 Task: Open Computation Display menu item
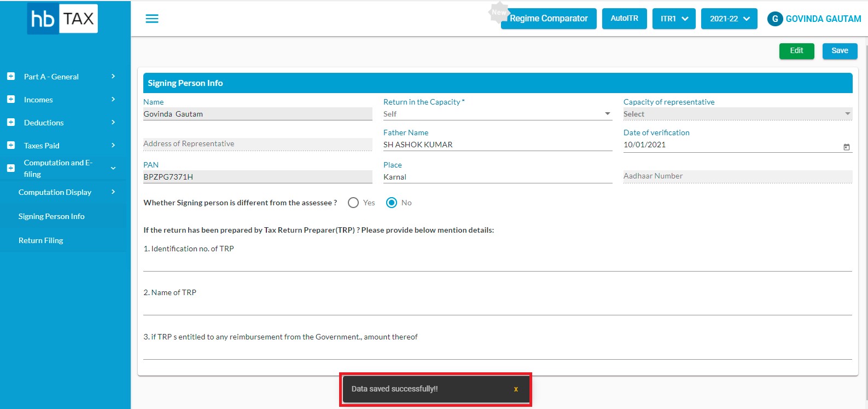click(x=55, y=192)
